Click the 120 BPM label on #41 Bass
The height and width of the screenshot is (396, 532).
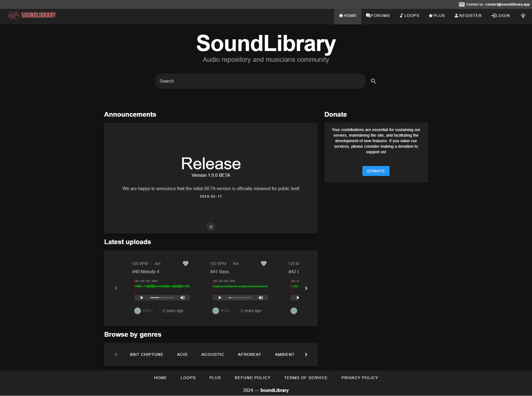(218, 264)
